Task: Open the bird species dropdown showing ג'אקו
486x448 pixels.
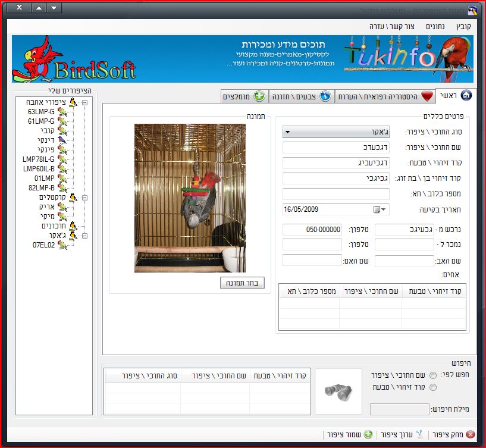Action: coord(336,131)
